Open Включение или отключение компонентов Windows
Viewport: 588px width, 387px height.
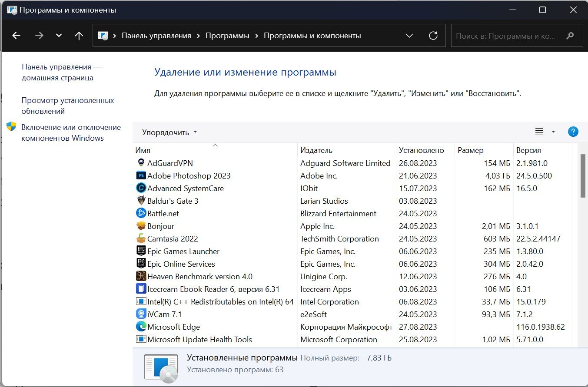coord(71,132)
